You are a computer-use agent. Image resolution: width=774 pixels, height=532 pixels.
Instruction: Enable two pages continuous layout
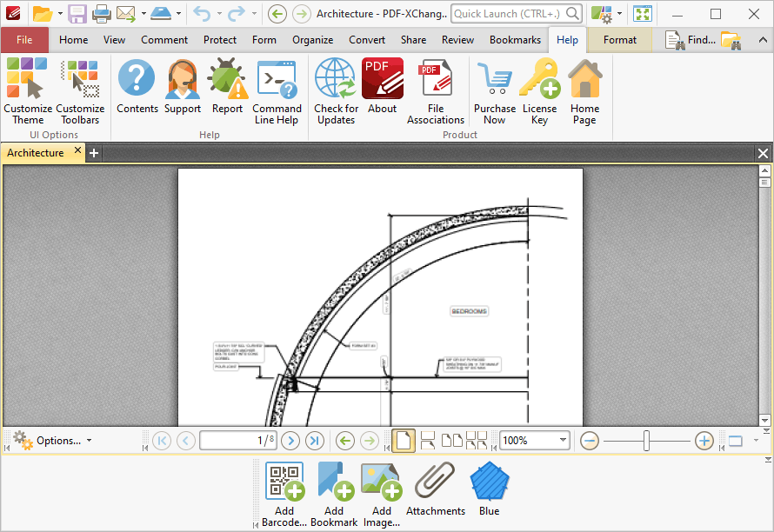pos(477,440)
